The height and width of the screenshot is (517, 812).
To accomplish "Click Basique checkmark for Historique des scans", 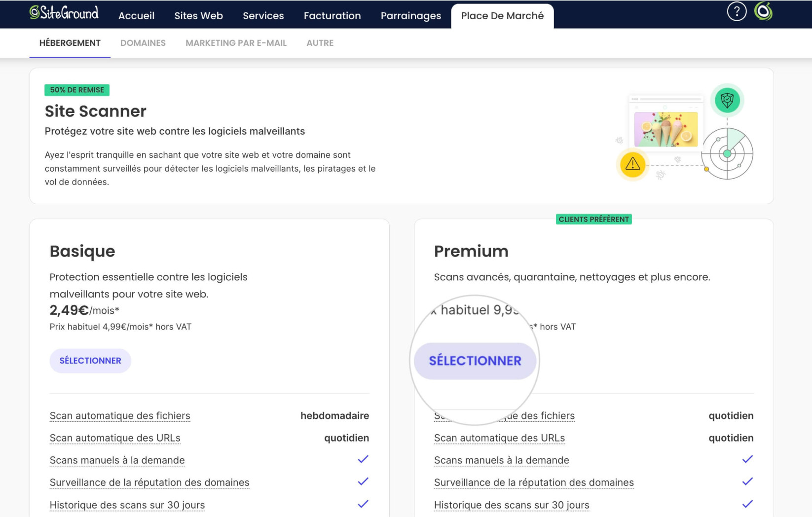I will point(363,504).
